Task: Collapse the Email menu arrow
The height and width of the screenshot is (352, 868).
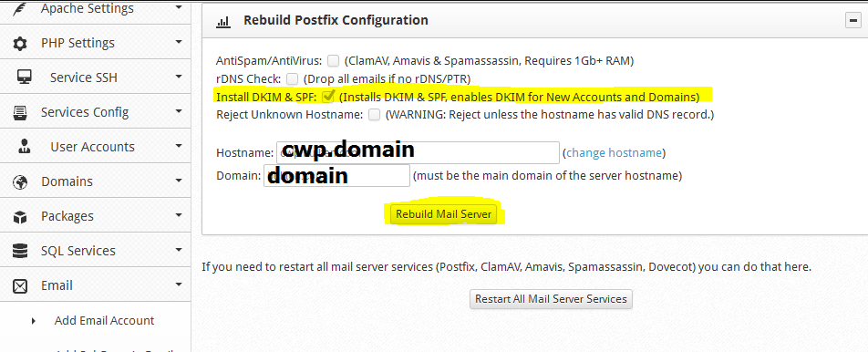Action: click(179, 285)
